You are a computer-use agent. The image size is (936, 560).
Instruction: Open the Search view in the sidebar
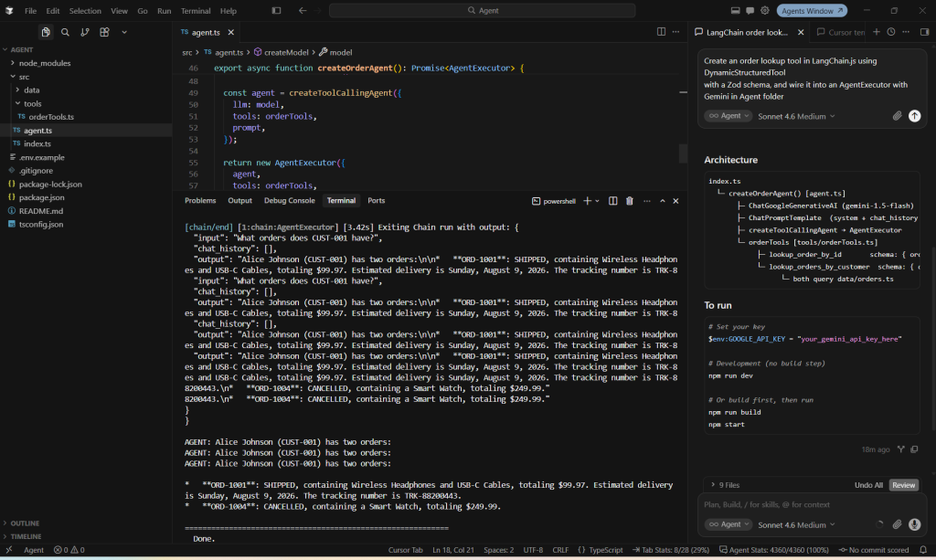coord(65,32)
